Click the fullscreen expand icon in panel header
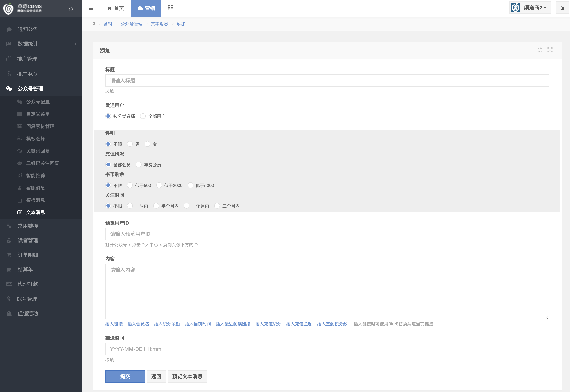This screenshot has height=392, width=570. [550, 50]
